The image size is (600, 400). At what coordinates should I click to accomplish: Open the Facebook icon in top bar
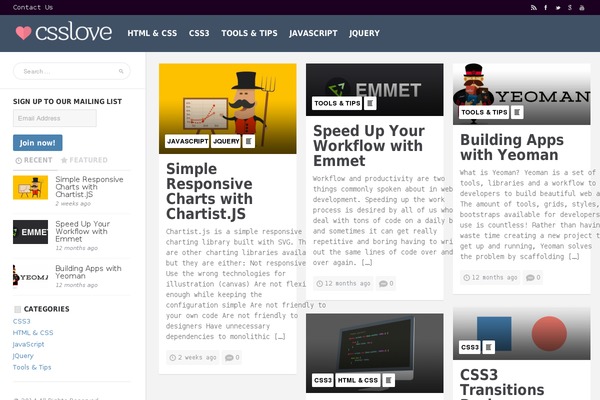pos(546,8)
